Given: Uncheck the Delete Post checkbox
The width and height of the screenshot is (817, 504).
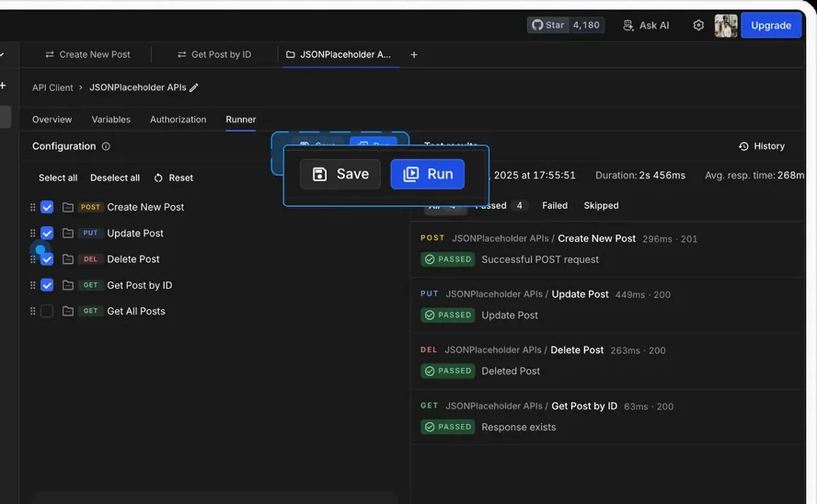Looking at the screenshot, I should (x=47, y=259).
